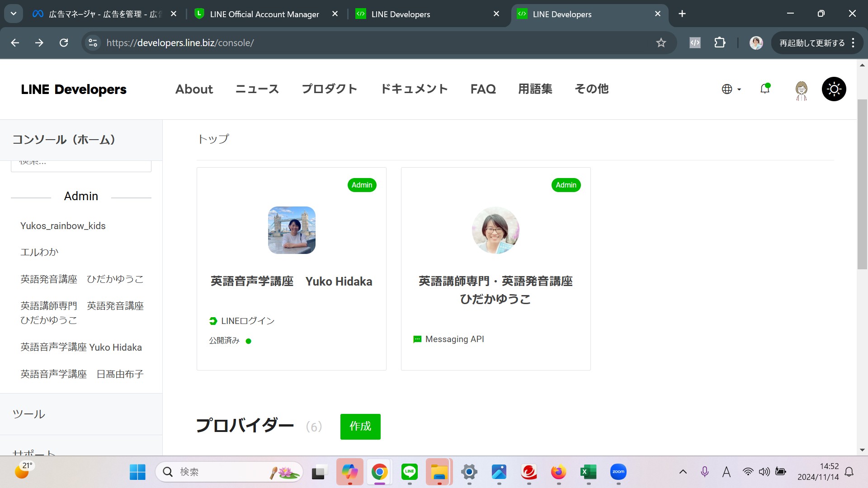
Task: Toggle the dark mode sun button
Action: (x=834, y=89)
